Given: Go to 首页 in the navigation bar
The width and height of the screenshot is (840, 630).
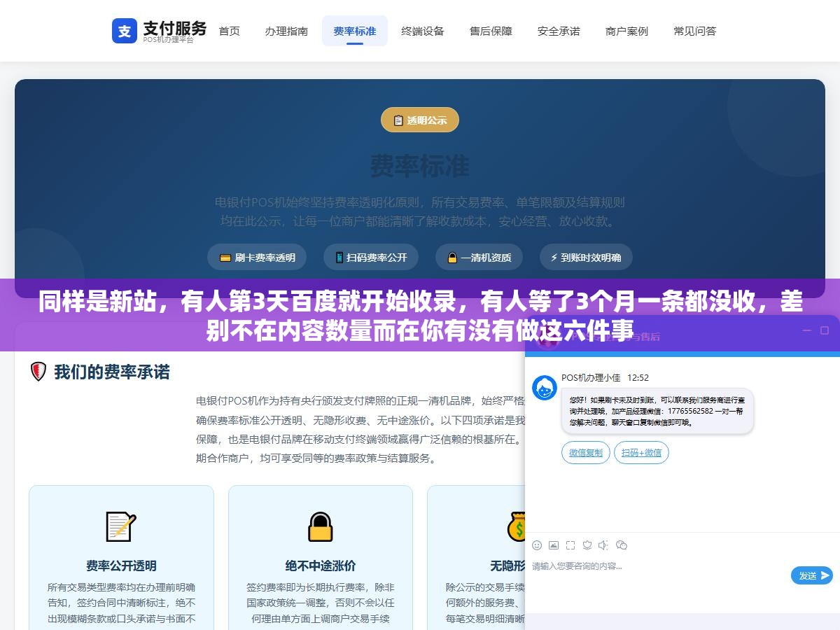Looking at the screenshot, I should (x=229, y=31).
